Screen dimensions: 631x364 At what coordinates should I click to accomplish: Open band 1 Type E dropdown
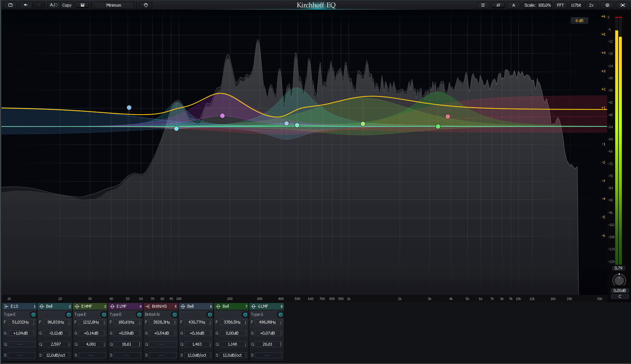pos(10,315)
